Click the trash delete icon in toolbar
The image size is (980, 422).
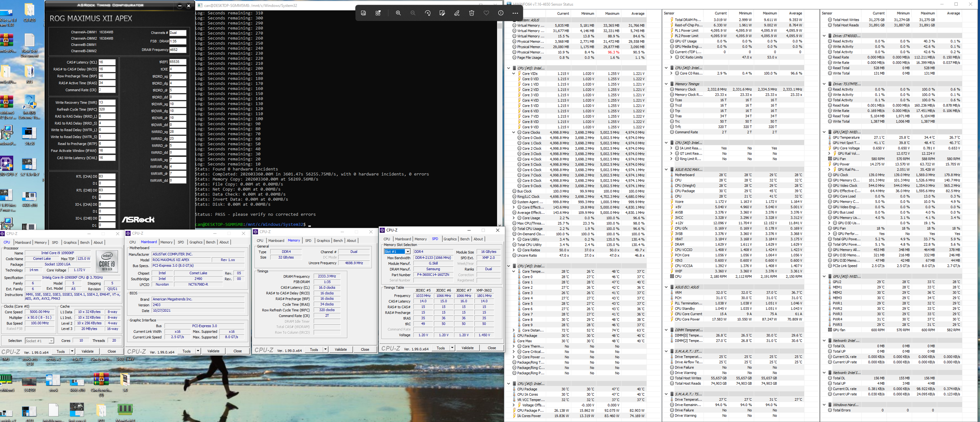[x=471, y=13]
